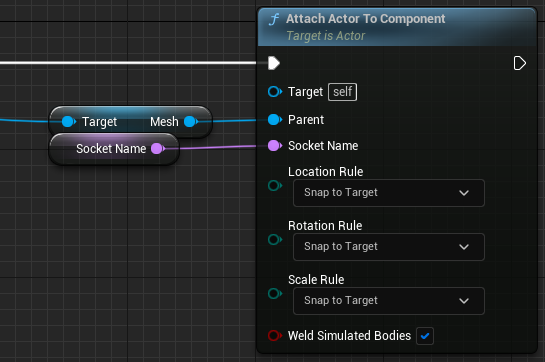545x362 pixels.
Task: Click the Rotation Rule input pin
Action: click(x=275, y=239)
